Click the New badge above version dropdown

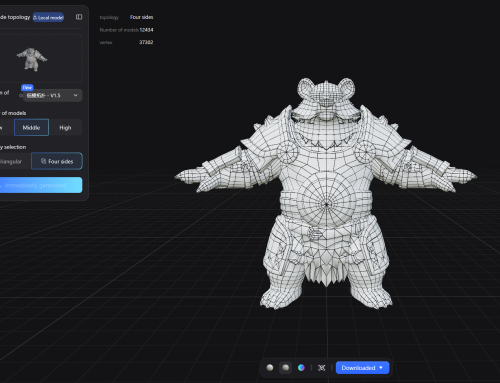click(x=27, y=88)
